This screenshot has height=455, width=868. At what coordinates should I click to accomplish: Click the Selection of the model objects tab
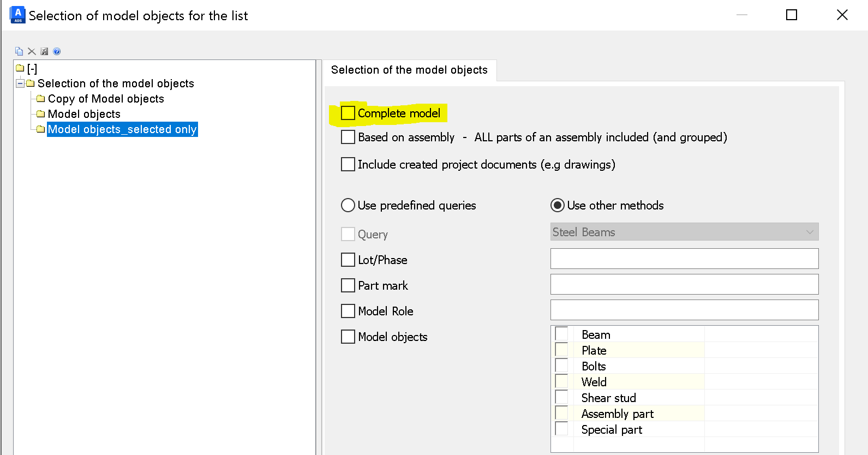pos(409,70)
